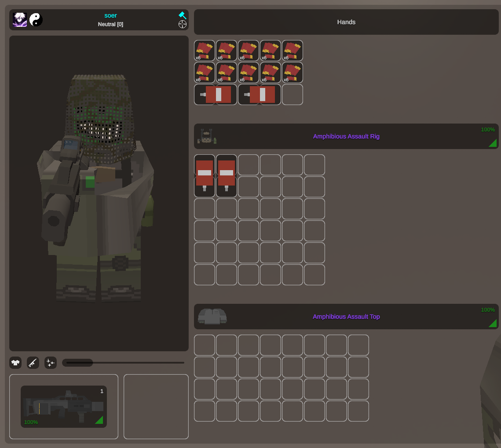Select third ammo stack in top Hands row

click(249, 51)
